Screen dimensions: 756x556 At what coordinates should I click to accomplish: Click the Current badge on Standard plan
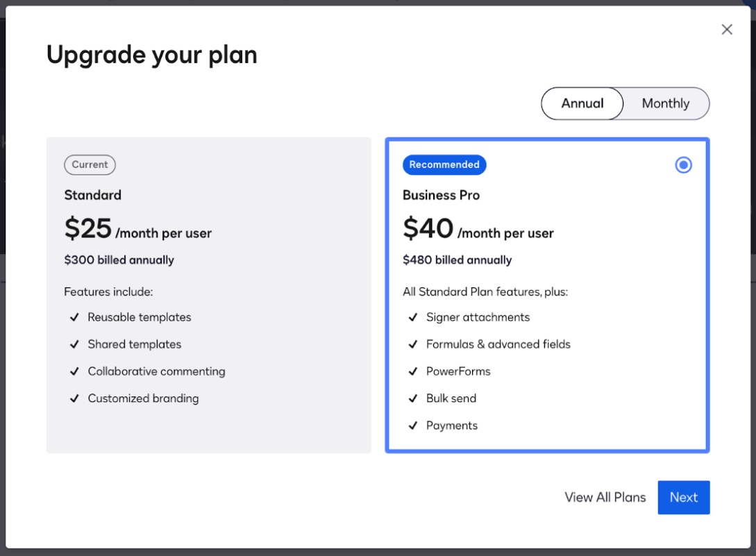pyautogui.click(x=90, y=165)
